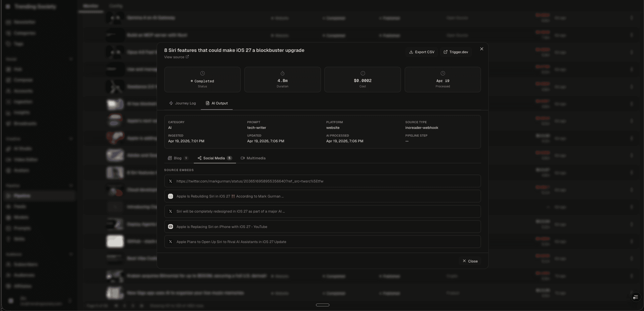
Task: Click the Trending Society logo in the sidebar
Action: point(8,6)
